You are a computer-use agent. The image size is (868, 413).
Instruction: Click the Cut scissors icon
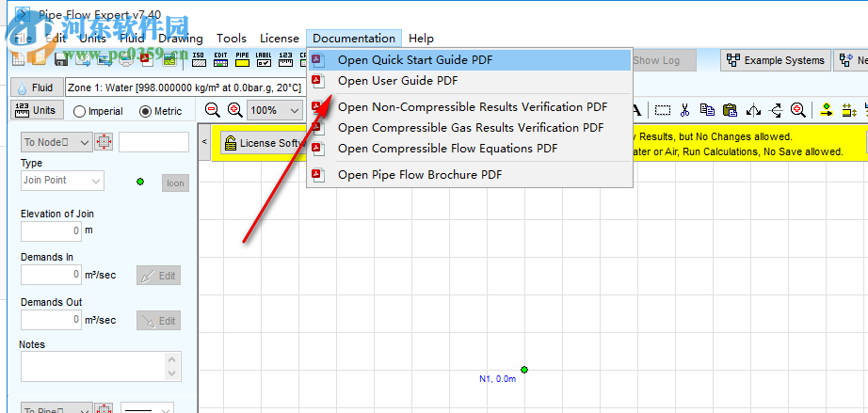pyautogui.click(x=684, y=110)
